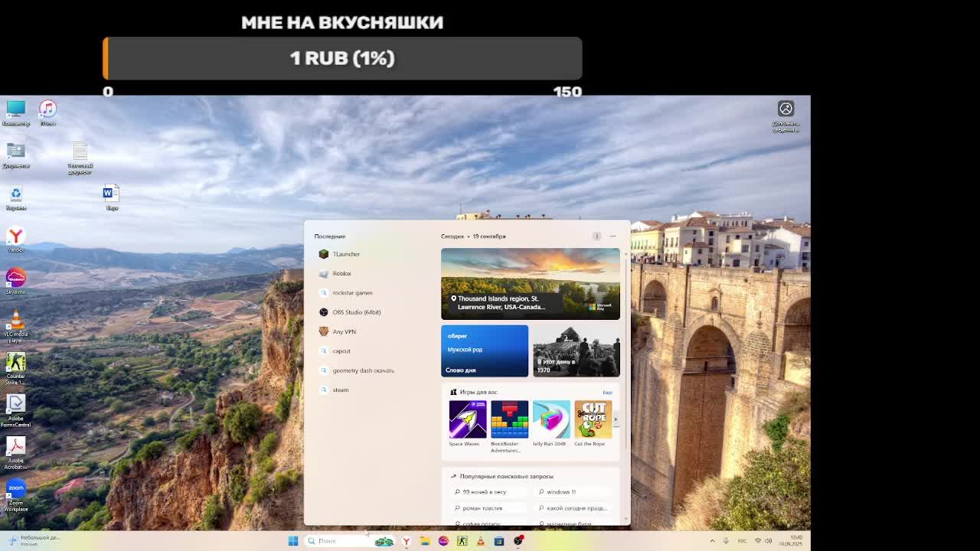
Task: Open Space Waves game
Action: click(x=468, y=423)
